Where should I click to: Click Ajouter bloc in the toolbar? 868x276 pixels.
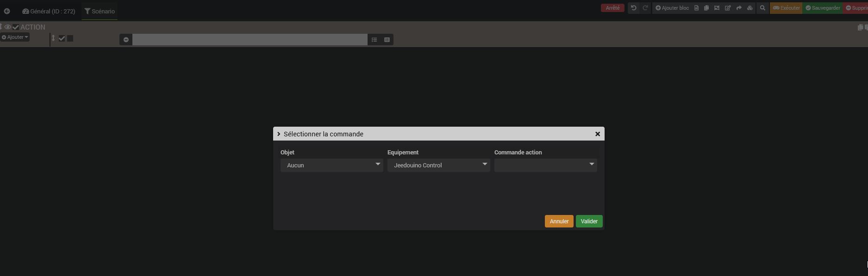[672, 8]
